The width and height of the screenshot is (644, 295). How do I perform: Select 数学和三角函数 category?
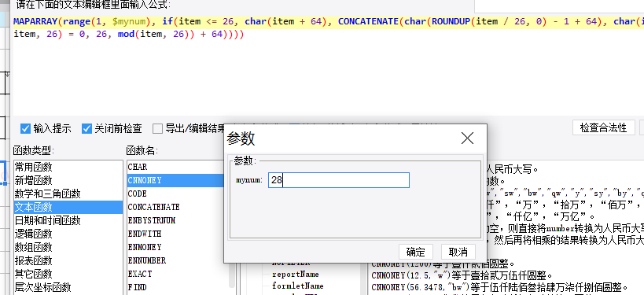[x=68, y=194]
